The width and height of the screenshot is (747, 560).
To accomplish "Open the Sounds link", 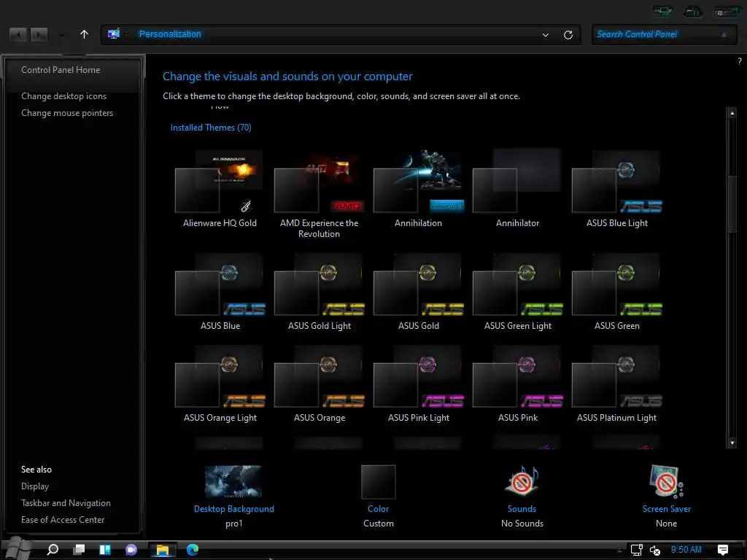I will (x=522, y=508).
